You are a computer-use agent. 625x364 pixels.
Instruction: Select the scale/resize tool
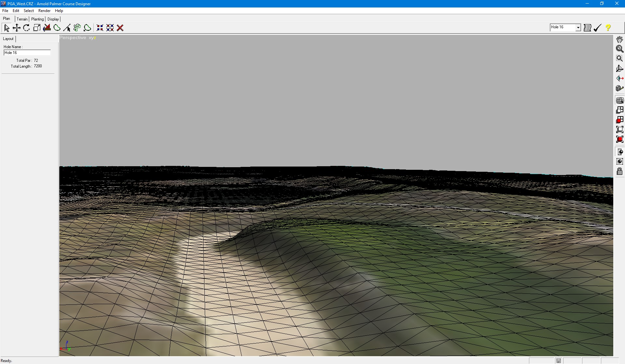(x=37, y=28)
